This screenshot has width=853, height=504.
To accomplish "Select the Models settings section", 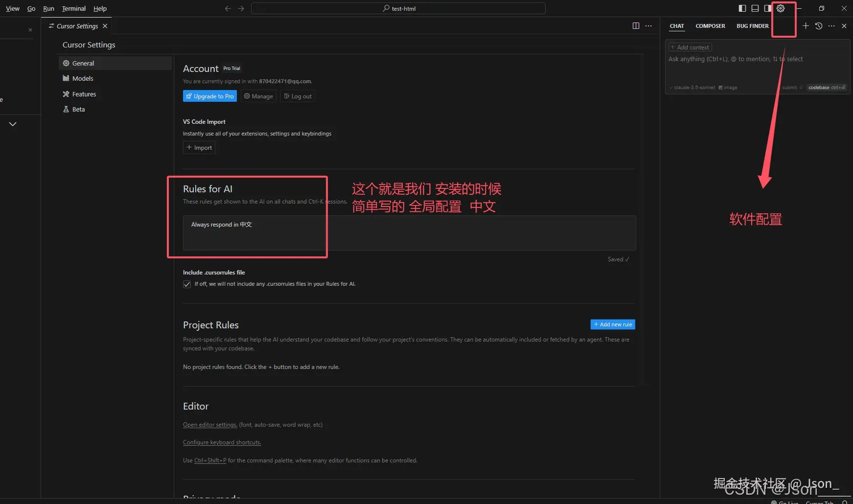I will [x=115, y=78].
